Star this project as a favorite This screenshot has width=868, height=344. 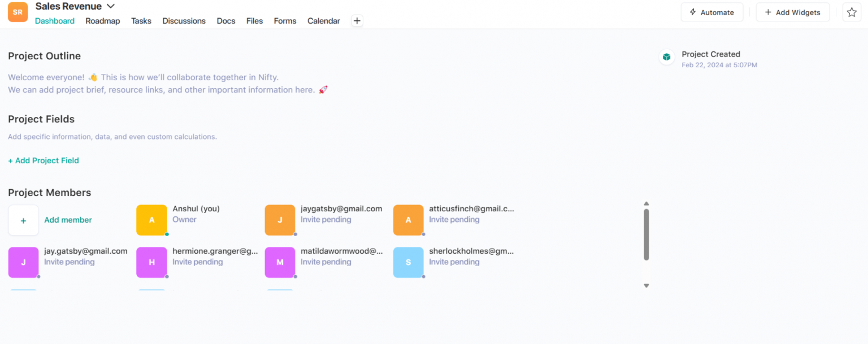tap(852, 12)
